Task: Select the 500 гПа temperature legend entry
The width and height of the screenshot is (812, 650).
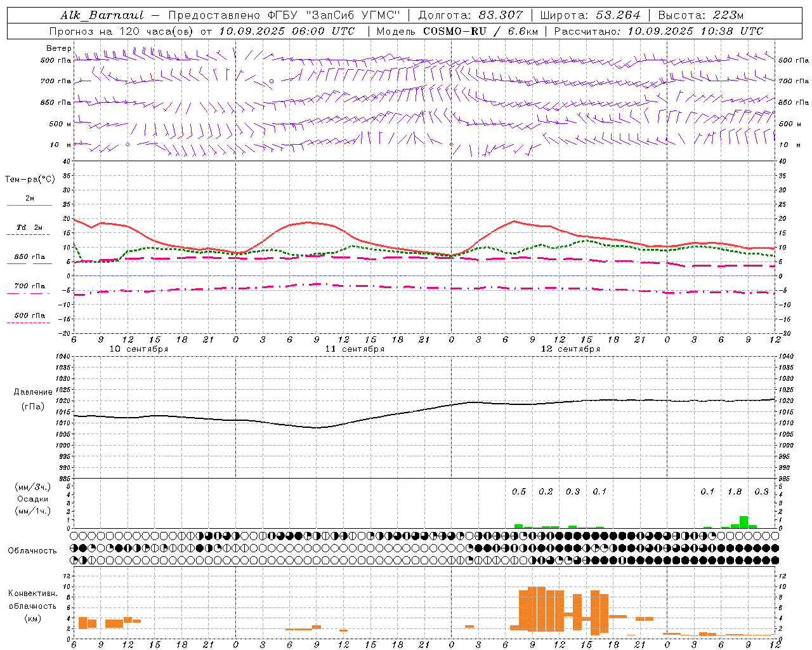Action: tap(29, 318)
